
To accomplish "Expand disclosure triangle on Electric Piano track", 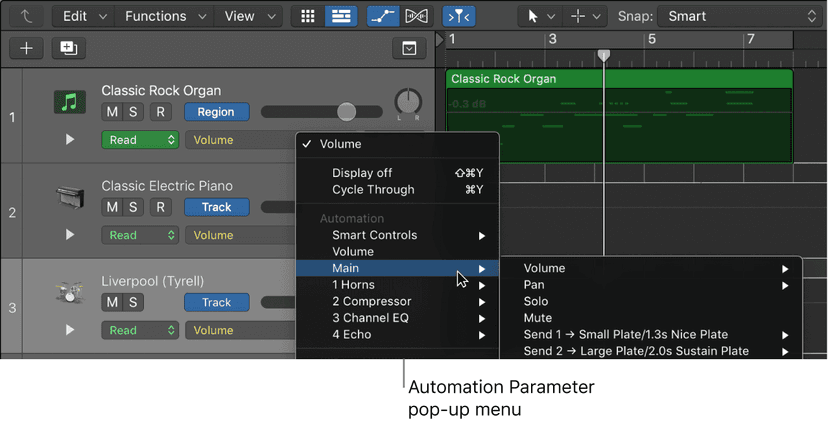I will (70, 234).
